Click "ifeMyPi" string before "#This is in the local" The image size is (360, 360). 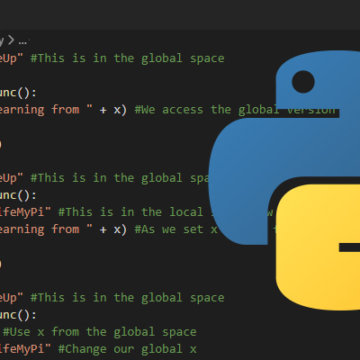(x=26, y=212)
